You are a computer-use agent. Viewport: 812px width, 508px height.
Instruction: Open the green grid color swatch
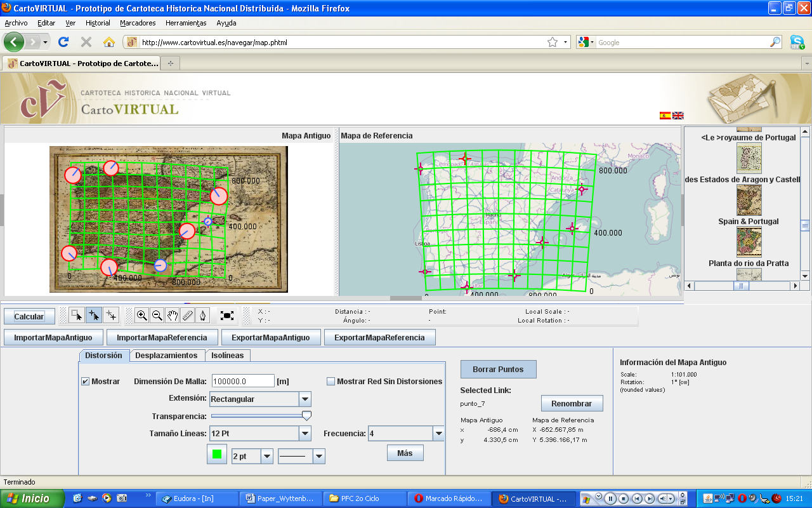[217, 455]
